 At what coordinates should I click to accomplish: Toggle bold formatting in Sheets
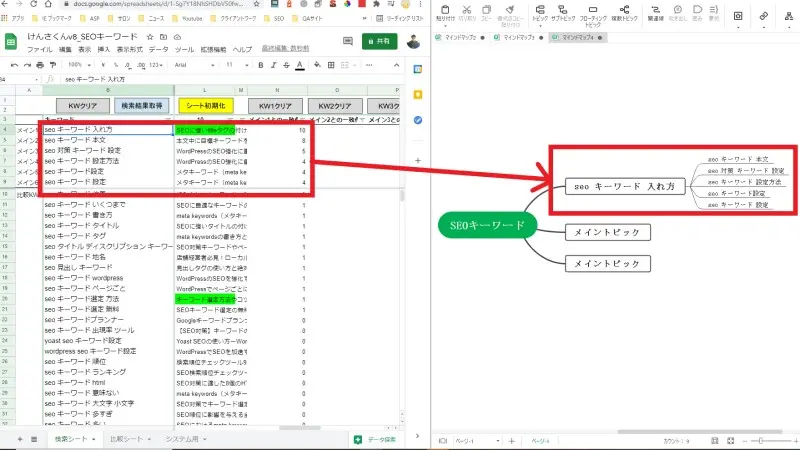260,65
